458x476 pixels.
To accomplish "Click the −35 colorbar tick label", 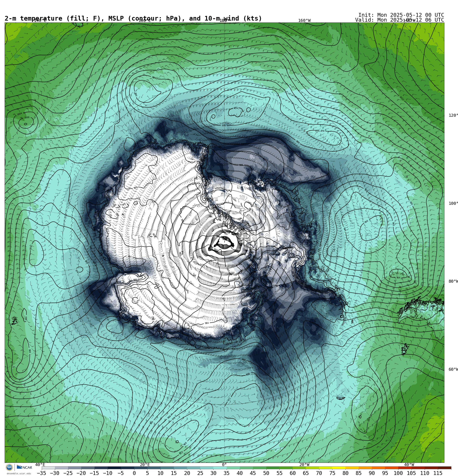I will pos(42,473).
